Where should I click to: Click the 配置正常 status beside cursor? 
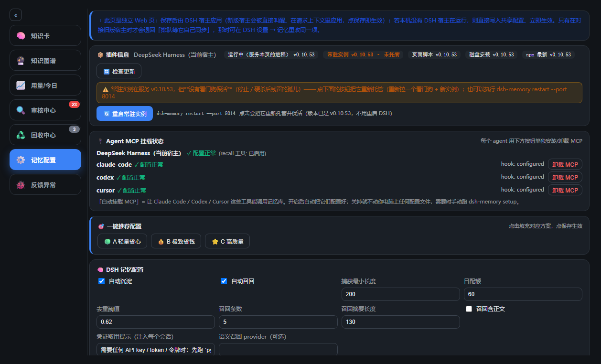[x=131, y=190]
